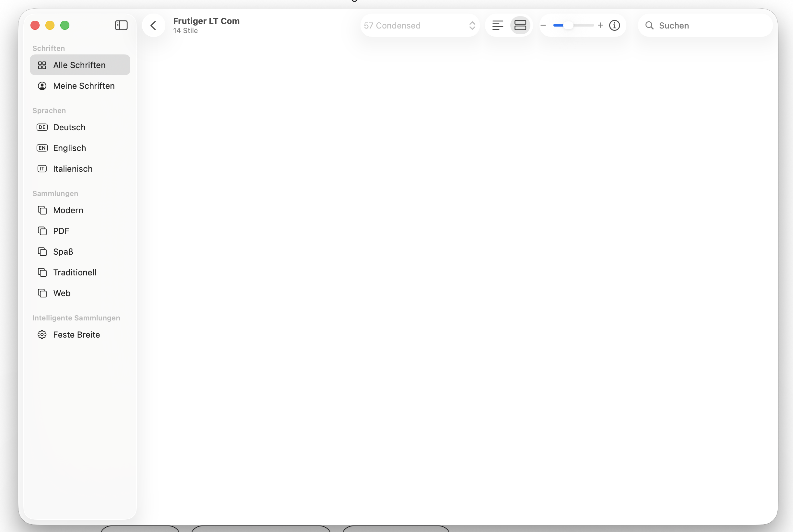Viewport: 793px width, 532px height.
Task: Open the Web collection
Action: [x=62, y=293]
